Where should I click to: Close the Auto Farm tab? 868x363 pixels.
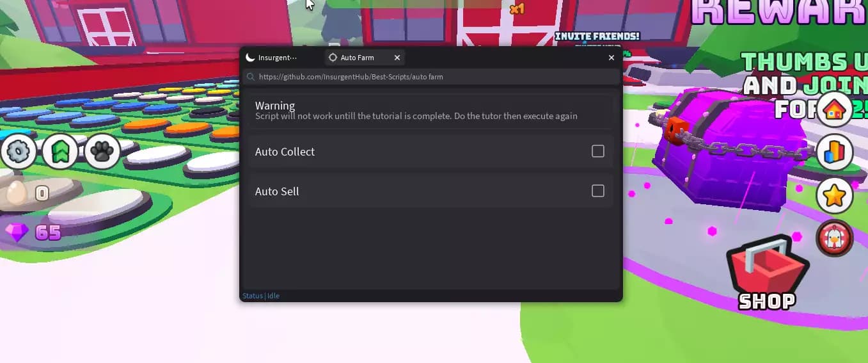[x=397, y=58]
